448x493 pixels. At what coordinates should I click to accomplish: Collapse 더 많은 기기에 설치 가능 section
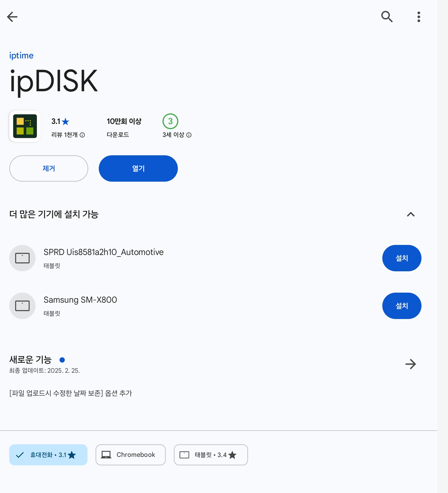tap(411, 214)
